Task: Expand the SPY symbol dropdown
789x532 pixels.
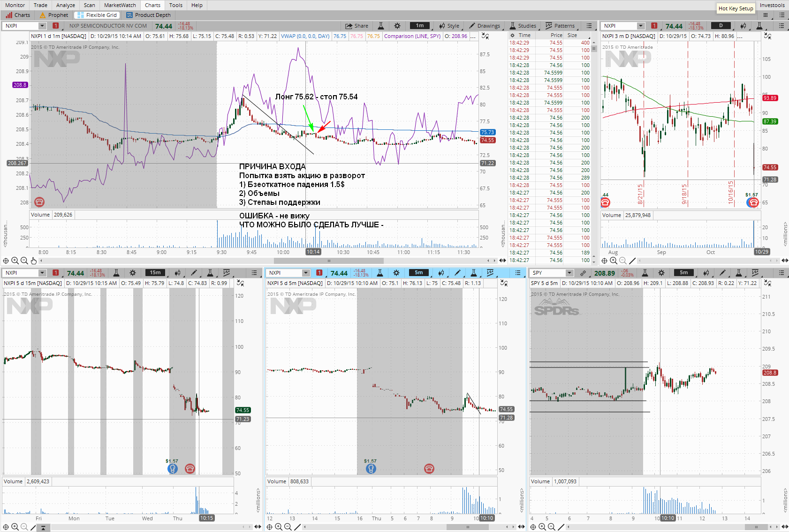Action: 569,273
